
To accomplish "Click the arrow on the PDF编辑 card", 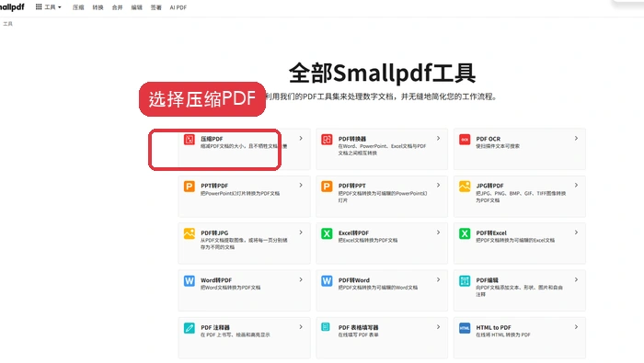I will tap(576, 279).
